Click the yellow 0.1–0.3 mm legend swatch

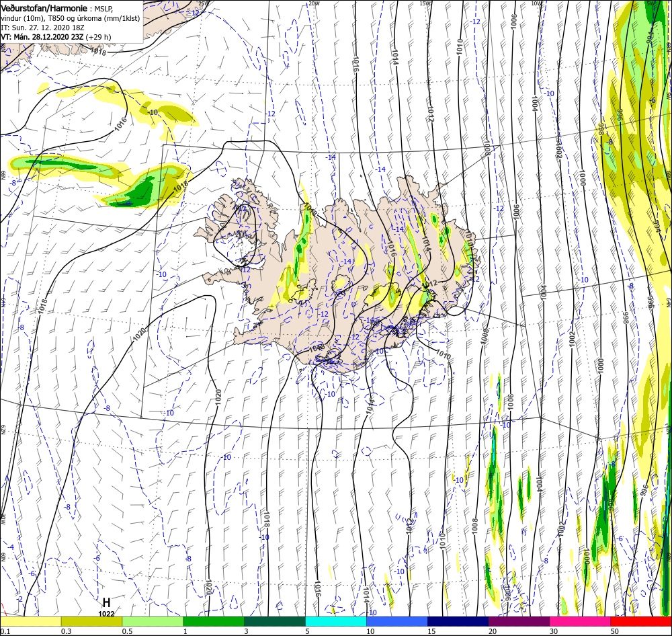pyautogui.click(x=30, y=622)
